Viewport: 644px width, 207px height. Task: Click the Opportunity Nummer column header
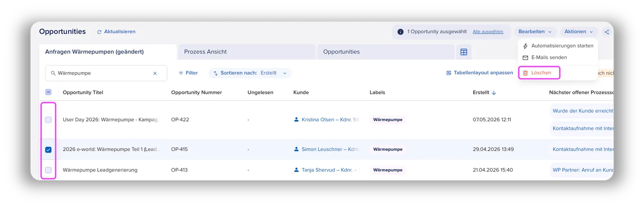196,93
